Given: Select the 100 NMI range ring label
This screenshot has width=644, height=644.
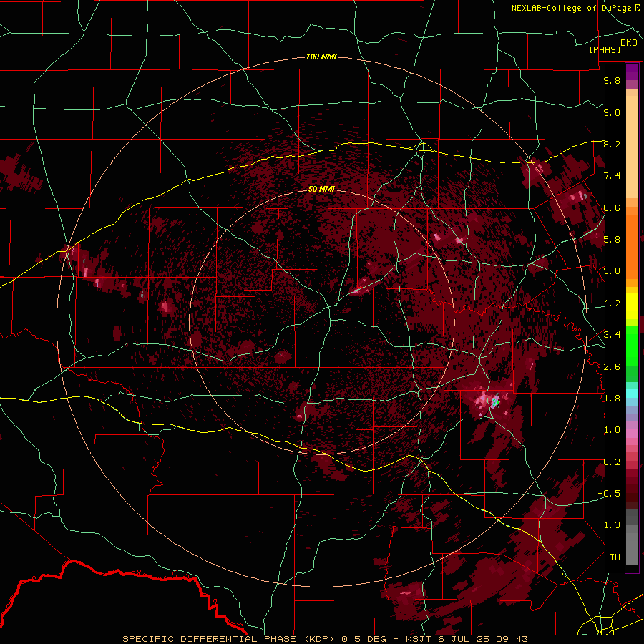Looking at the screenshot, I should (x=321, y=57).
